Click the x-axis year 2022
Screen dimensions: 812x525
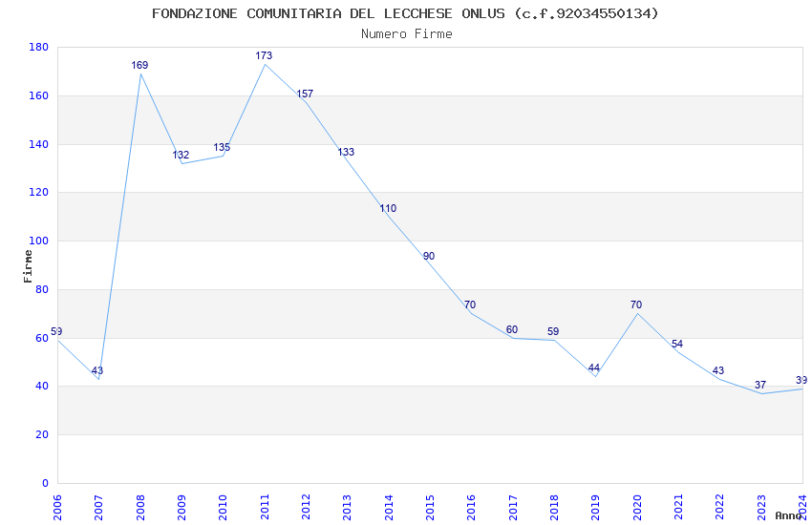[720, 508]
